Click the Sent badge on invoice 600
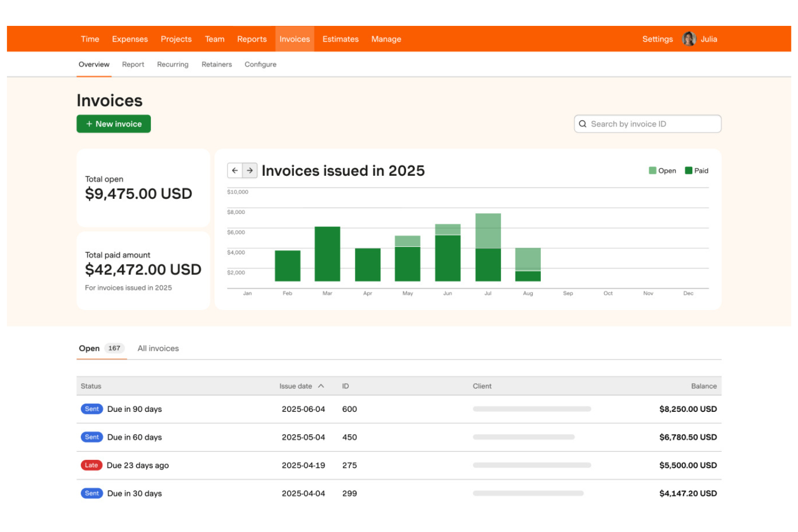The height and width of the screenshot is (532, 798). [x=91, y=409]
